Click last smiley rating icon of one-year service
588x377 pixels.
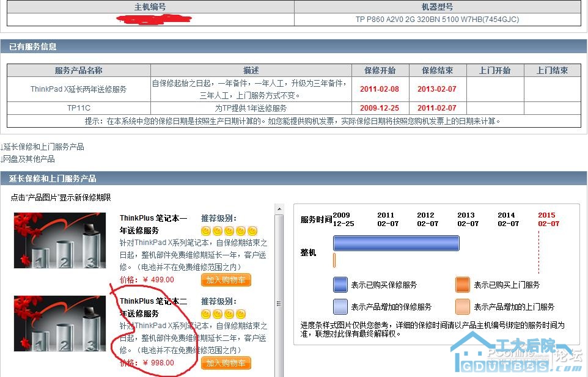point(252,231)
